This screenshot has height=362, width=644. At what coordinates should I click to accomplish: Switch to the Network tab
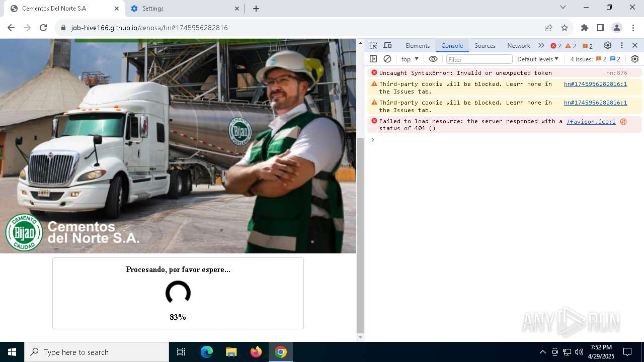click(x=519, y=45)
